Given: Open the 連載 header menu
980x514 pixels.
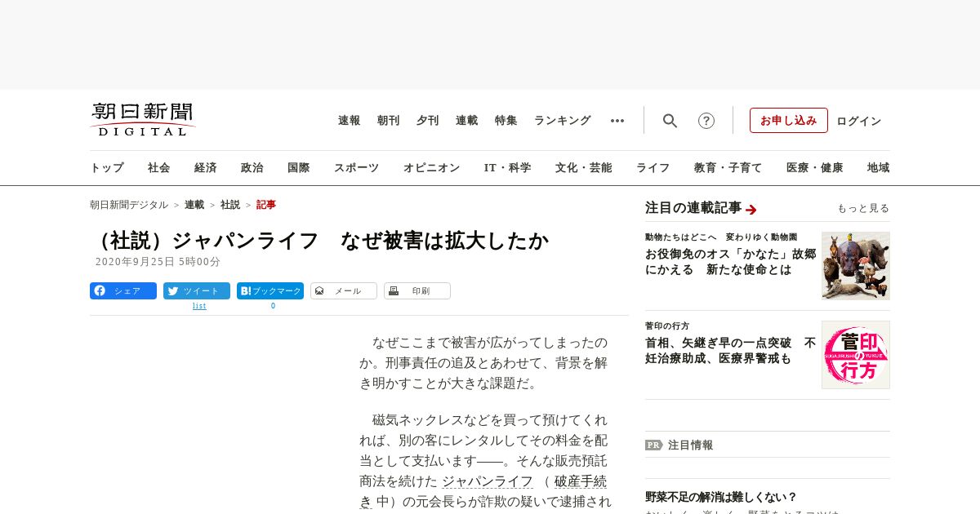Looking at the screenshot, I should (467, 121).
